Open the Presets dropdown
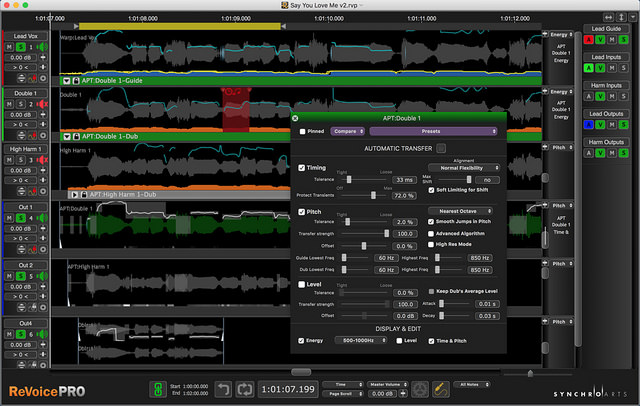640x406 pixels. [433, 131]
